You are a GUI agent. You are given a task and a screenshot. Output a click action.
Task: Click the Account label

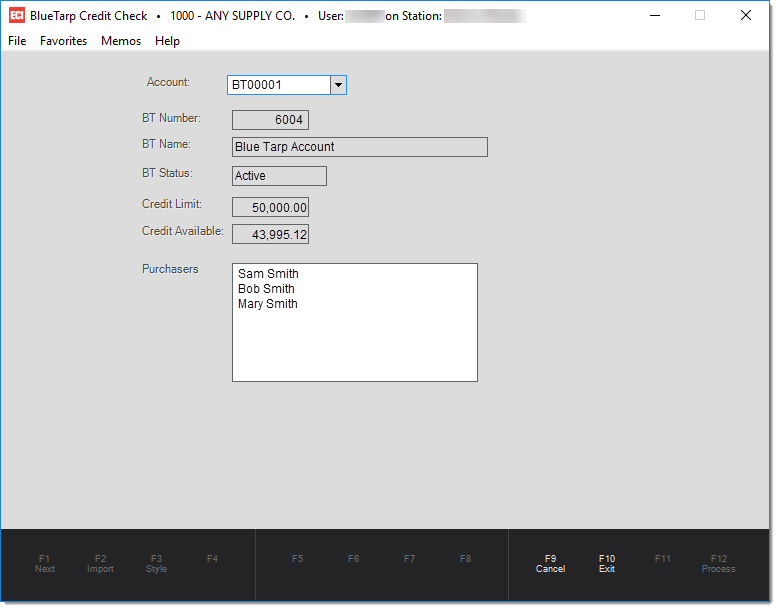(168, 82)
